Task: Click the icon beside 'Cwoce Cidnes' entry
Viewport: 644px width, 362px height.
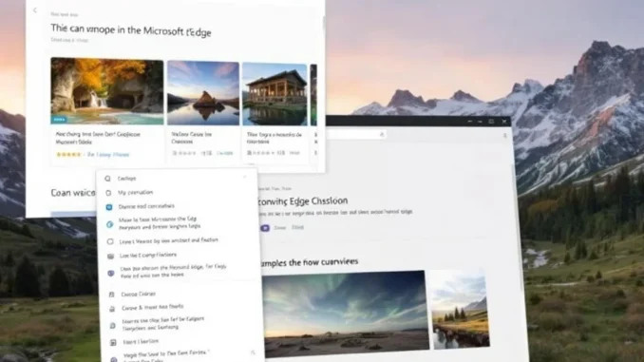Action: click(111, 295)
